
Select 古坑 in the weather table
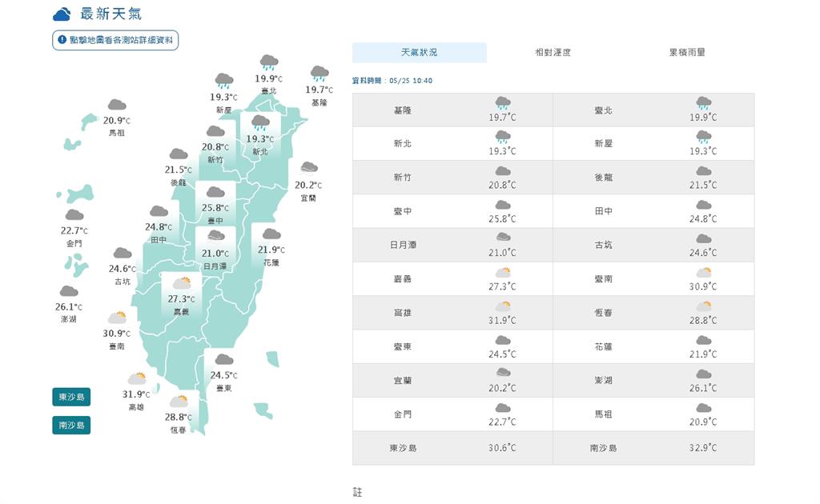click(x=603, y=245)
